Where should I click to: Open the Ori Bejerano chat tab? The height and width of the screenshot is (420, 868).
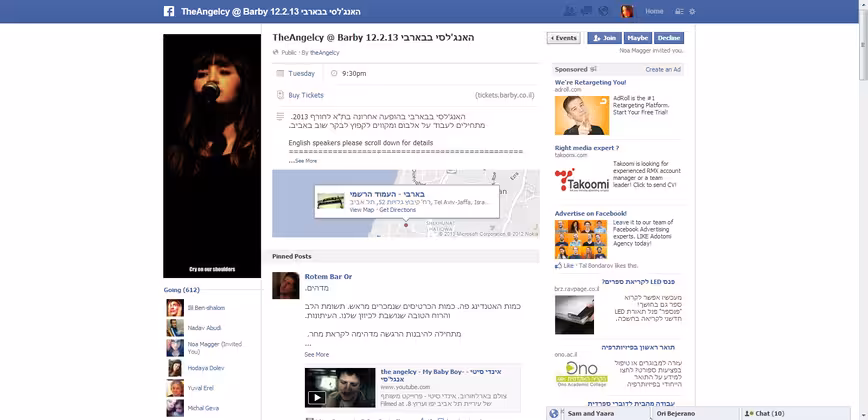pyautogui.click(x=696, y=413)
